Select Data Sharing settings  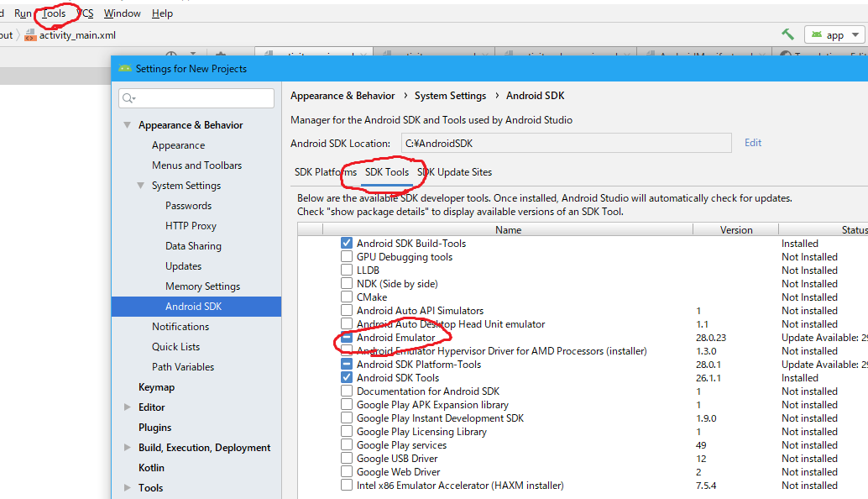click(x=193, y=246)
